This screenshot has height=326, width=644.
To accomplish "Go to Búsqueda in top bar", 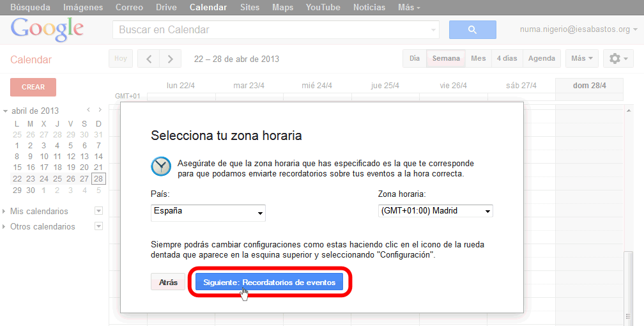I will (30, 8).
